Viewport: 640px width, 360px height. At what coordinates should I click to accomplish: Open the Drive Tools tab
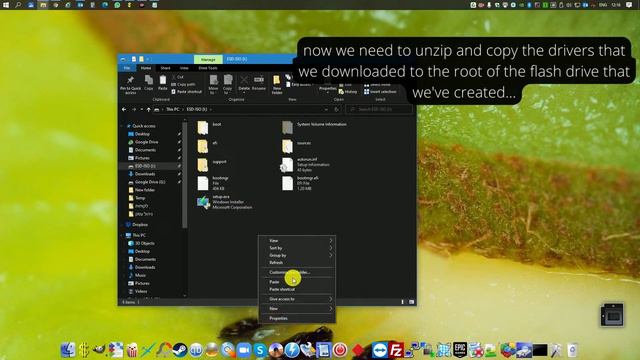(208, 68)
